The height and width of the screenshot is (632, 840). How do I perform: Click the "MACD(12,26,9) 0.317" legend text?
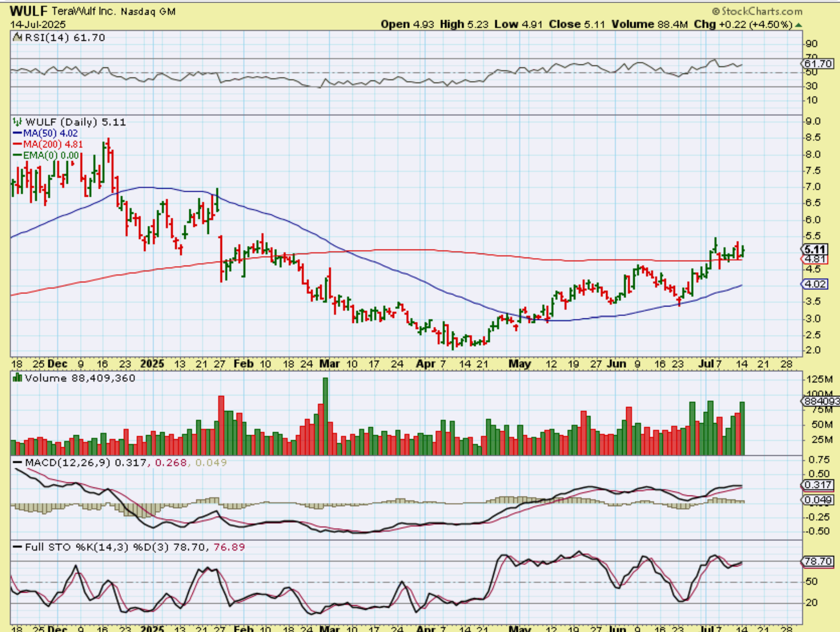85,462
